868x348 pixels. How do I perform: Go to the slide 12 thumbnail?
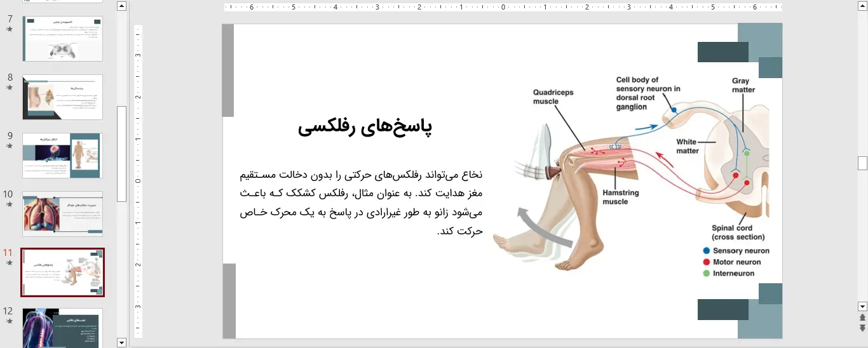tap(62, 328)
